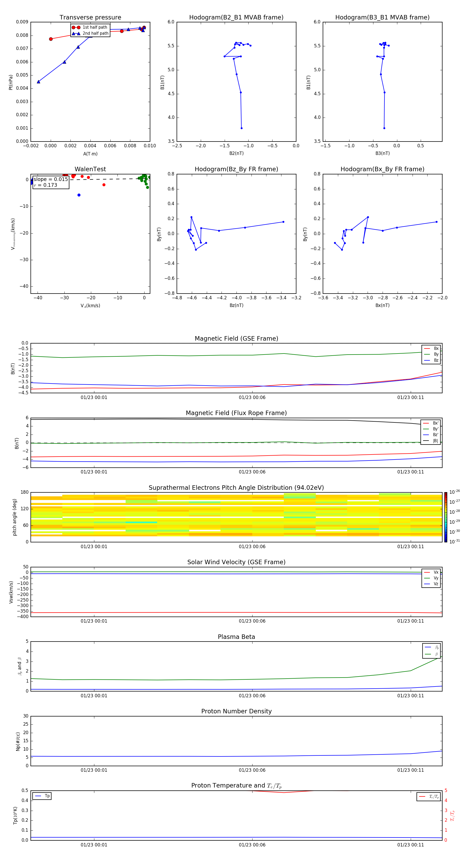Click 'B2(nT)' x-axis label
473x868 pixels.
(236, 153)
